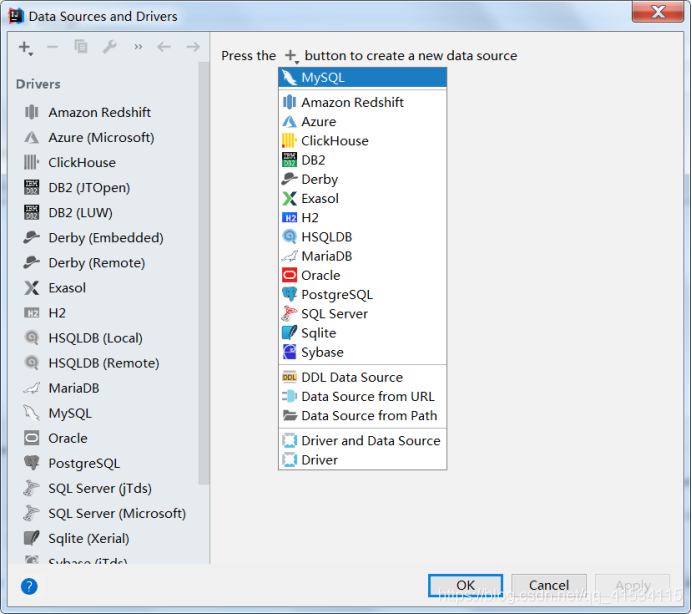Expand the more actions chevron in toolbar
The image size is (692, 614).
tap(138, 47)
